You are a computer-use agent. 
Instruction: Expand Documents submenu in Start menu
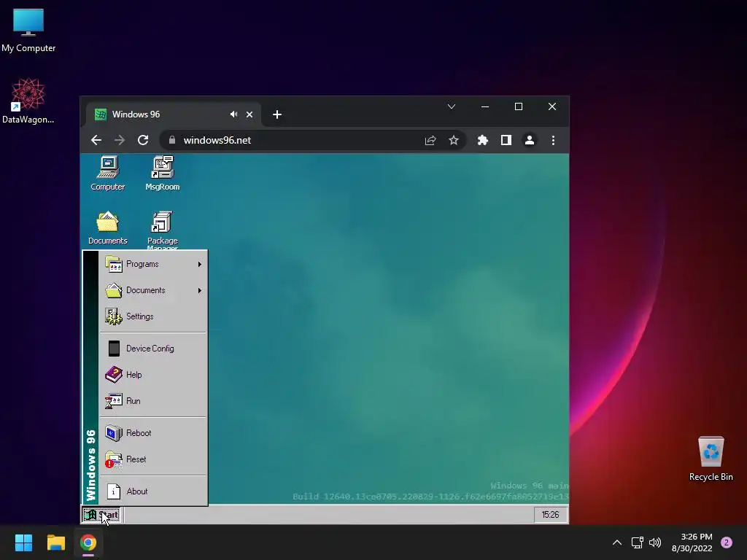[153, 290]
